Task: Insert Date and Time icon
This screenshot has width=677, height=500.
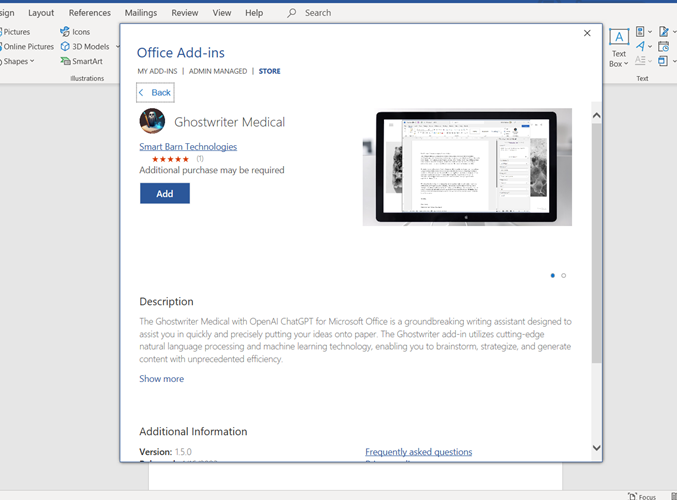Action: pos(664,46)
